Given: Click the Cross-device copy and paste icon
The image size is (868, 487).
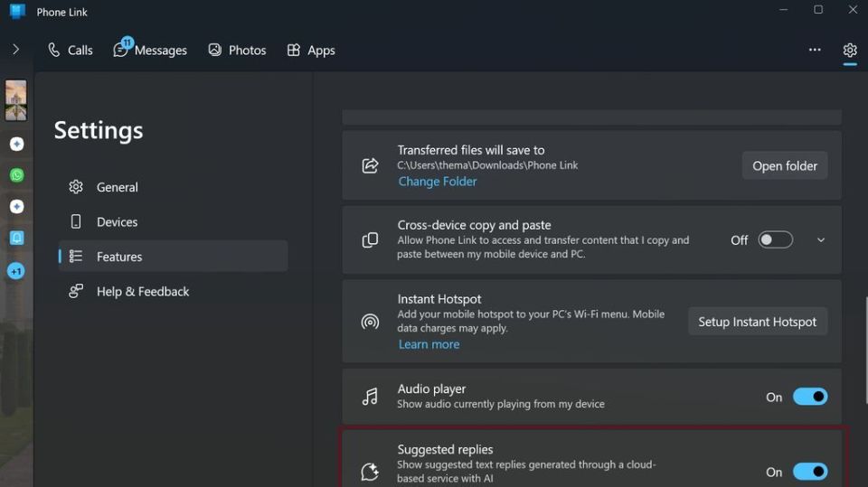Looking at the screenshot, I should (x=370, y=240).
